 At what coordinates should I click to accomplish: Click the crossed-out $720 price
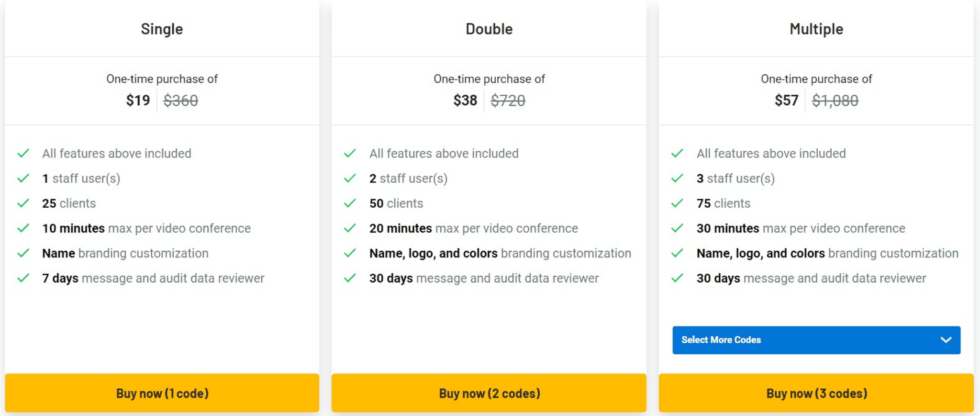point(508,101)
